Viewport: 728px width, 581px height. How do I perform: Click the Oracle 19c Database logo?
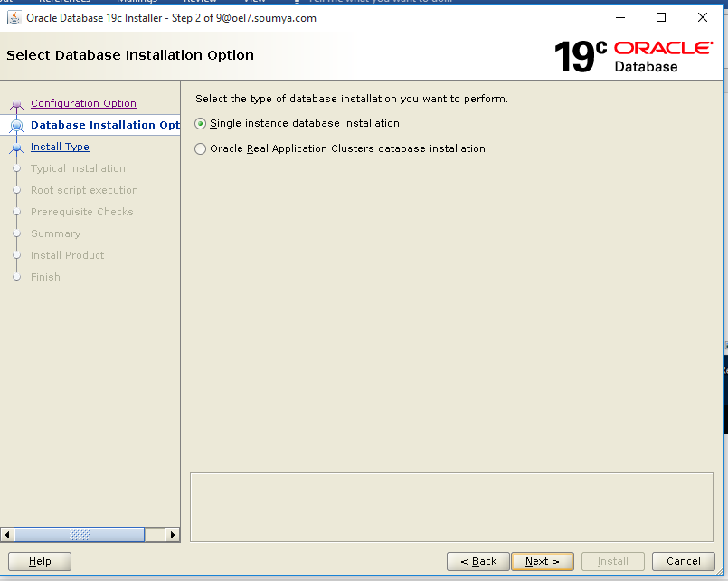click(633, 56)
